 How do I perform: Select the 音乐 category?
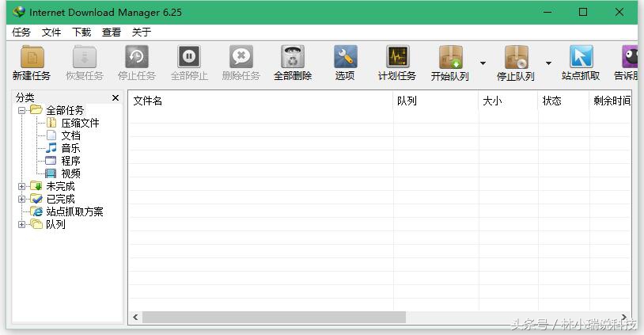pos(70,148)
